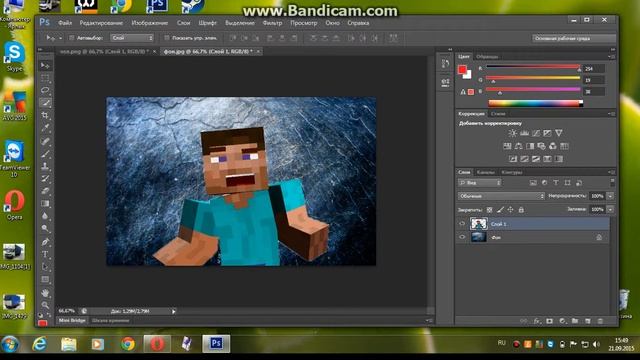Viewport: 640px width, 360px height.
Task: Select the Path Selection tool
Action: [x=45, y=267]
